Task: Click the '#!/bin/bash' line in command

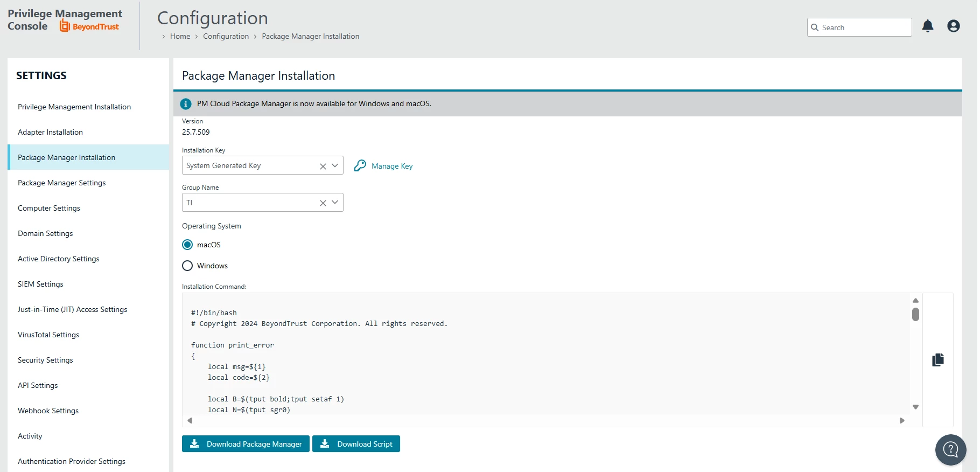Action: coord(214,313)
